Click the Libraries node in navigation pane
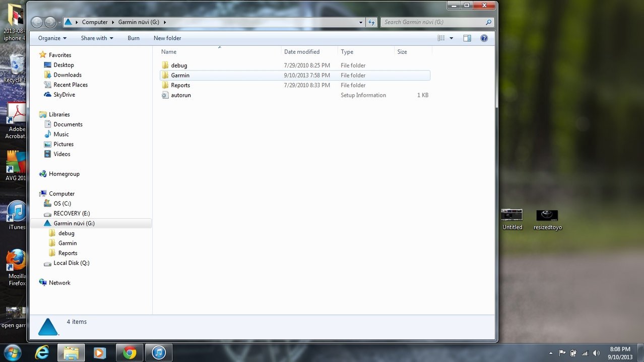The width and height of the screenshot is (644, 362). (x=59, y=114)
